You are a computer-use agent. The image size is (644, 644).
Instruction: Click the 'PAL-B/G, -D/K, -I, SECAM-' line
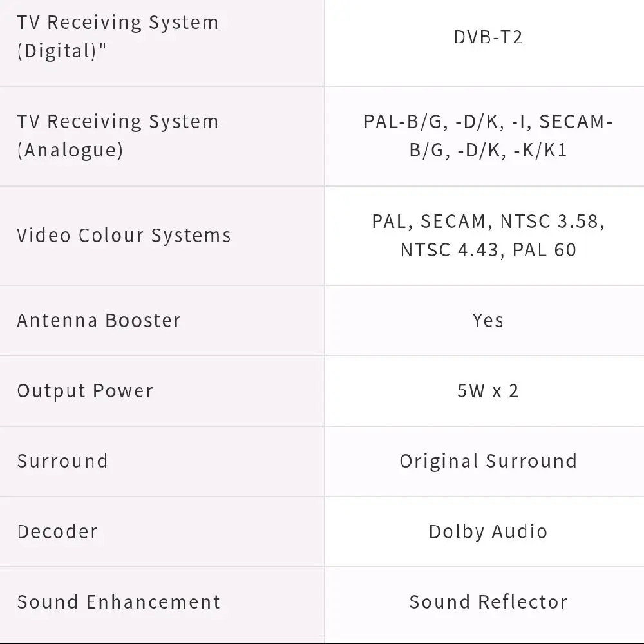[x=488, y=122]
